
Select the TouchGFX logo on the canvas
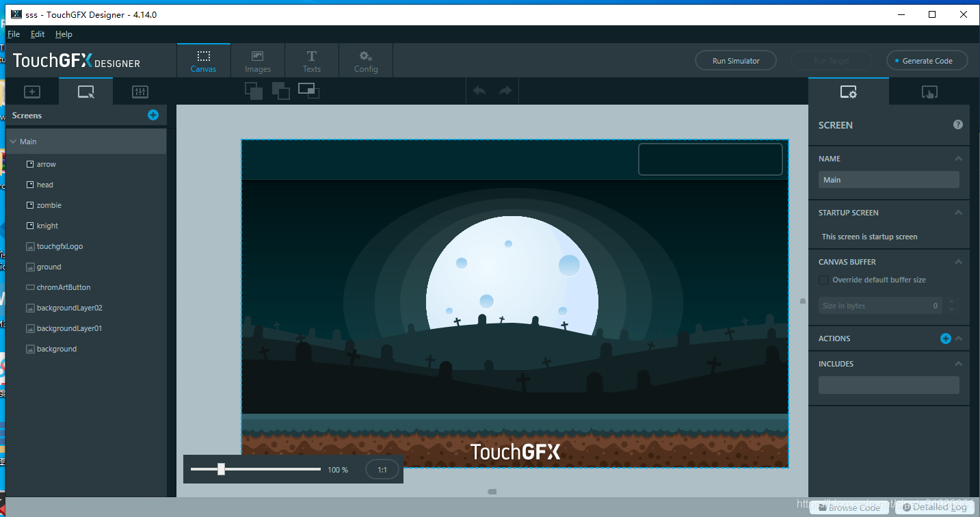point(516,451)
